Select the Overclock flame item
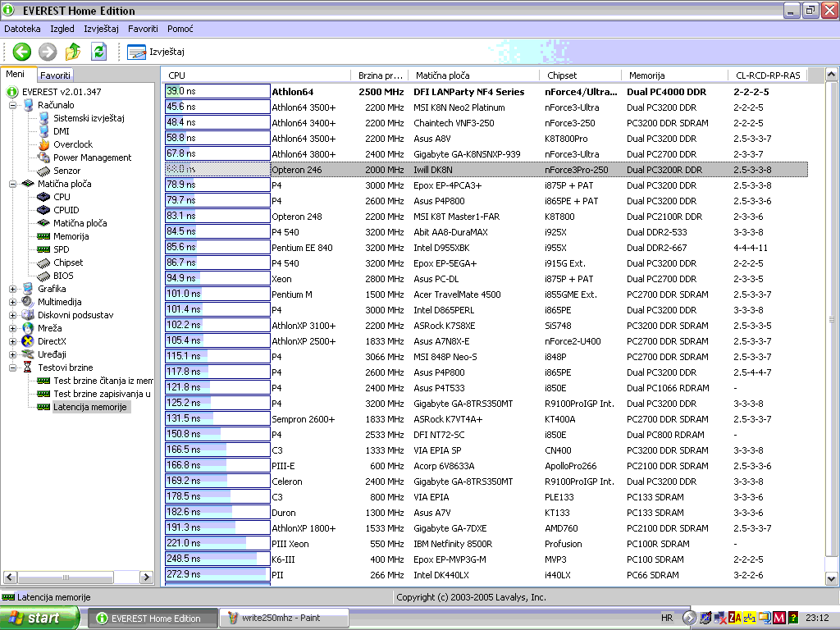This screenshot has height=630, width=840. (72, 144)
